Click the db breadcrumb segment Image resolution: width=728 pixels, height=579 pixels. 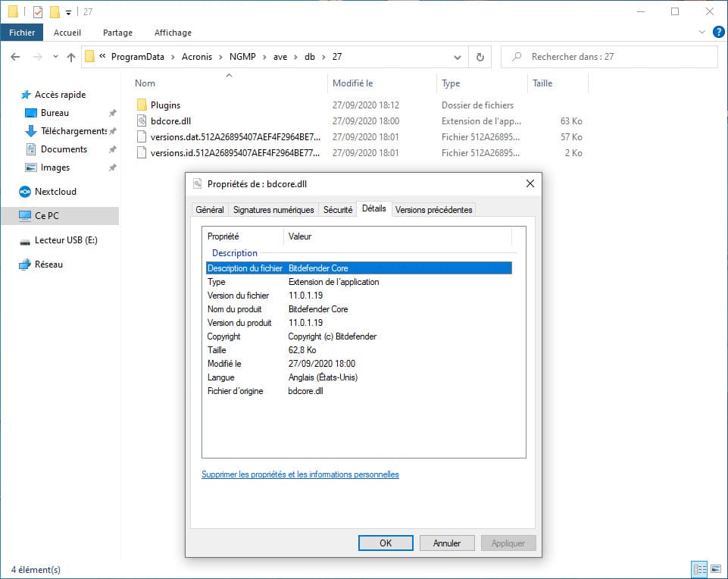[x=310, y=57]
